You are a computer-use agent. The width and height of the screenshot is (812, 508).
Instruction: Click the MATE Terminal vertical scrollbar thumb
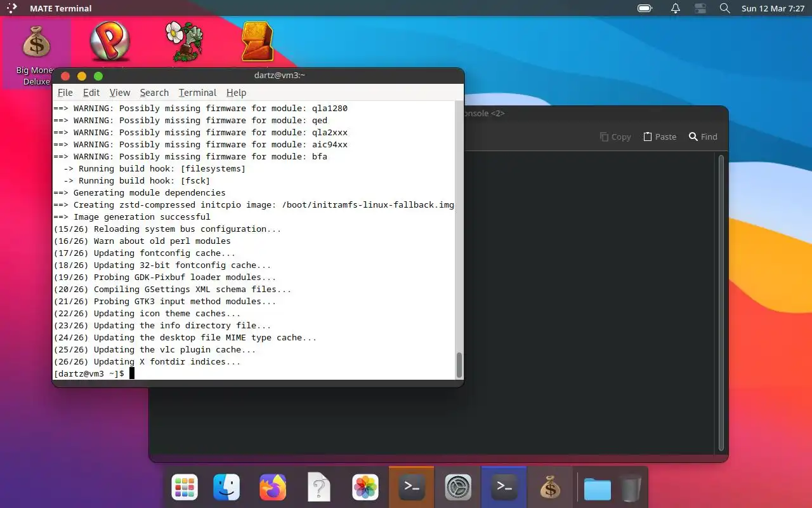[x=459, y=366]
